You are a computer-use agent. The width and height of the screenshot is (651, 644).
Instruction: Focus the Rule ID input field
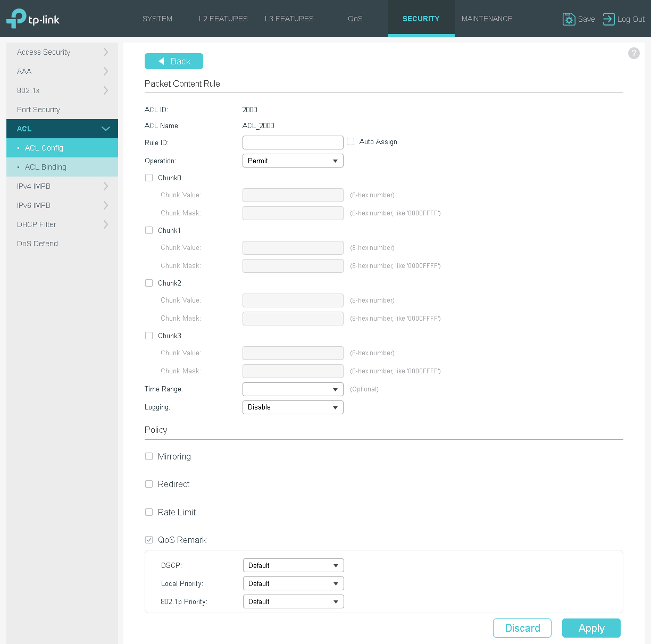click(293, 143)
